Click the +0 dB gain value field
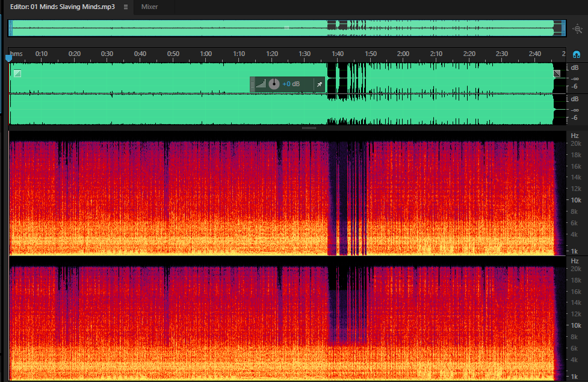This screenshot has height=382, width=588. [x=291, y=84]
